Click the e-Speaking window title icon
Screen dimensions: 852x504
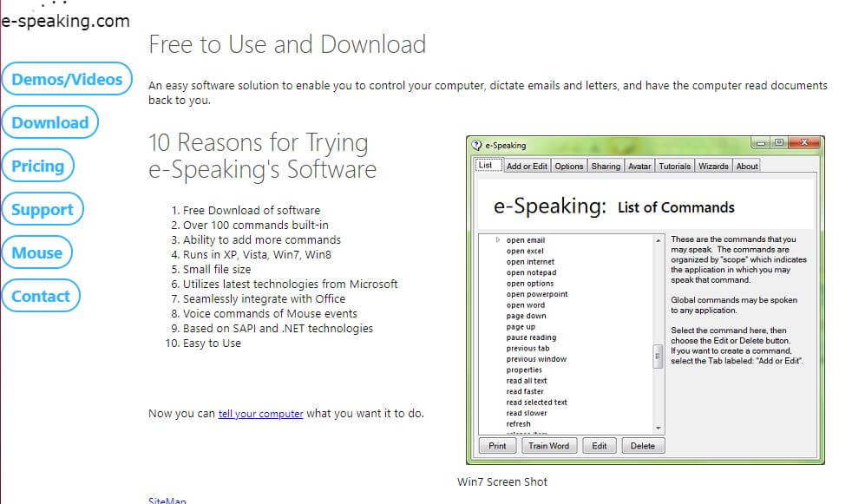(476, 145)
